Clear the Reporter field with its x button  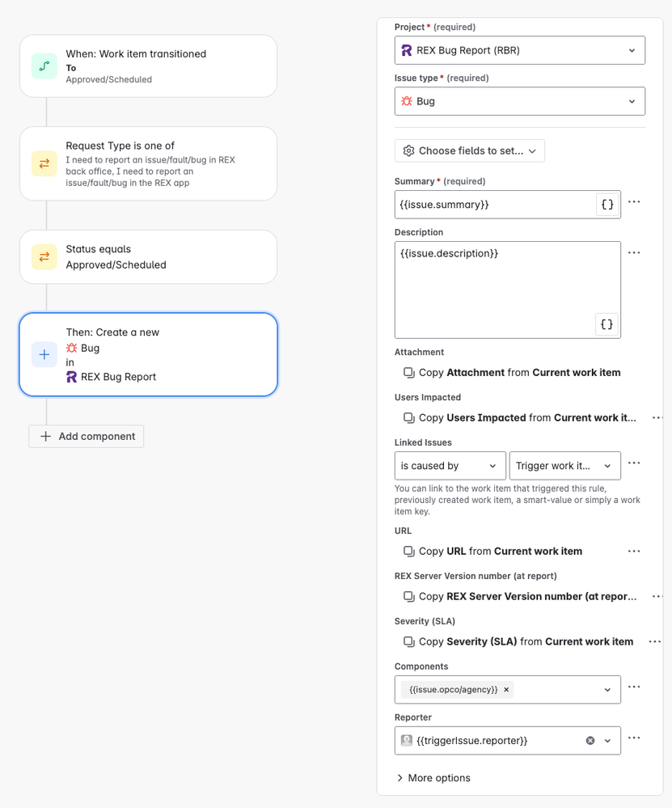pos(590,740)
